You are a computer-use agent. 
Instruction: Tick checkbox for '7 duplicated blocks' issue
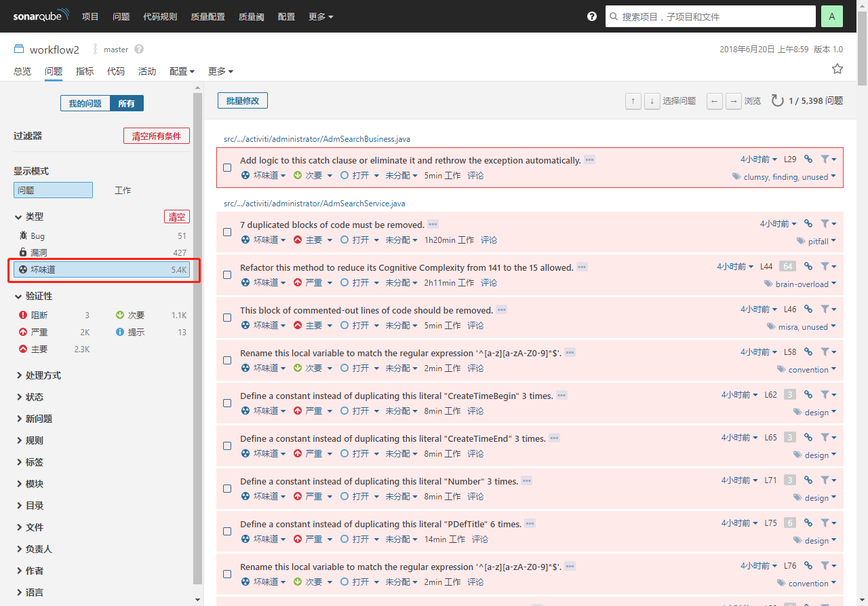tap(227, 232)
